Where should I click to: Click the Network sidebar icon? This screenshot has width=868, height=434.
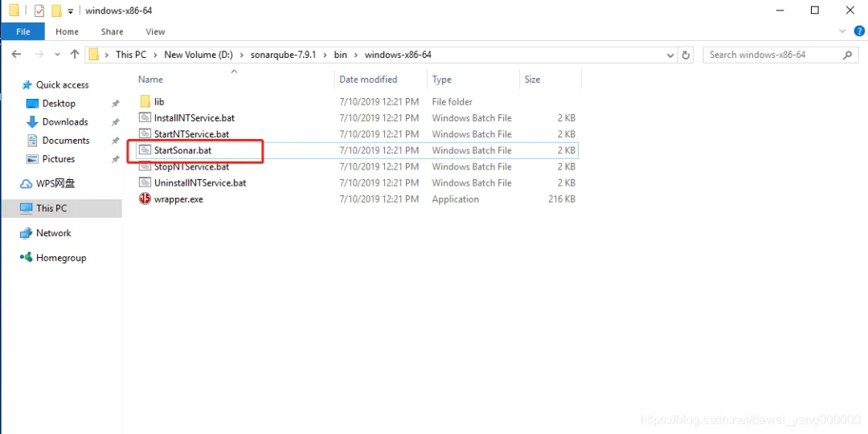pyautogui.click(x=26, y=233)
